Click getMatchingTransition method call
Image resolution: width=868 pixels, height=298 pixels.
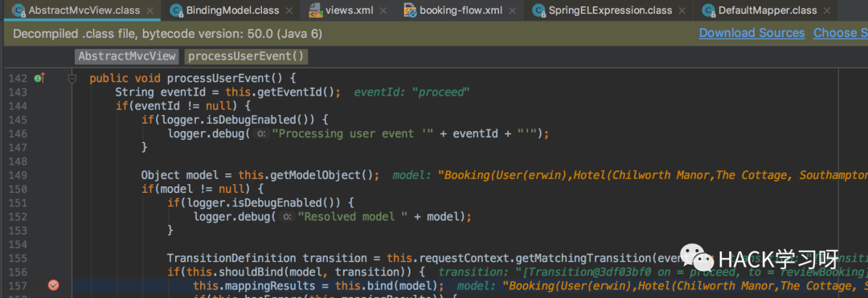click(x=584, y=258)
